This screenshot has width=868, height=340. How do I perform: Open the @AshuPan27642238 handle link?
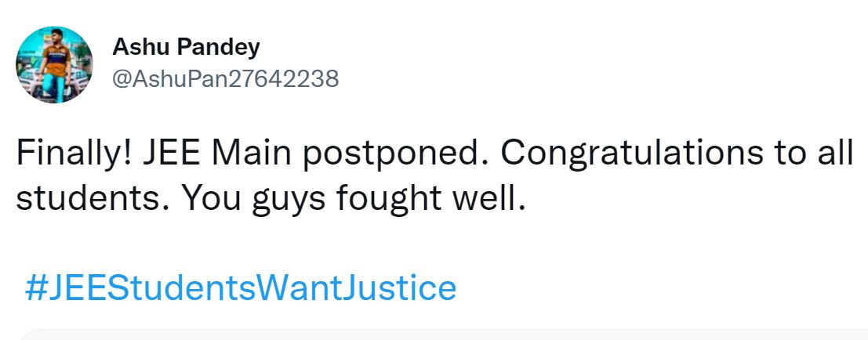[x=226, y=78]
